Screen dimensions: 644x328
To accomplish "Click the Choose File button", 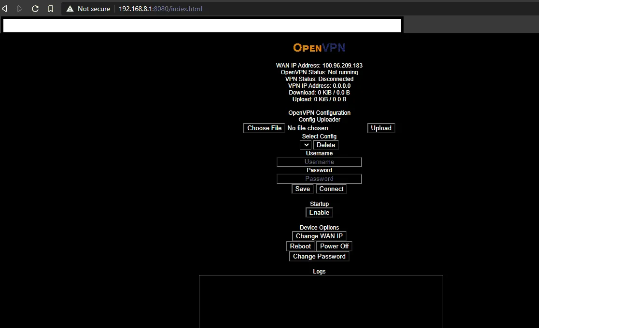I will pyautogui.click(x=265, y=128).
